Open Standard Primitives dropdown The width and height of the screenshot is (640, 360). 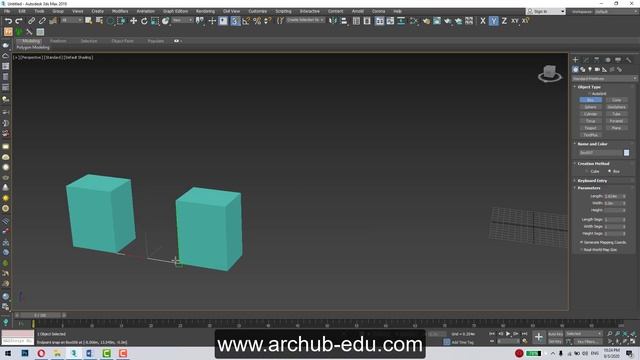pyautogui.click(x=604, y=78)
